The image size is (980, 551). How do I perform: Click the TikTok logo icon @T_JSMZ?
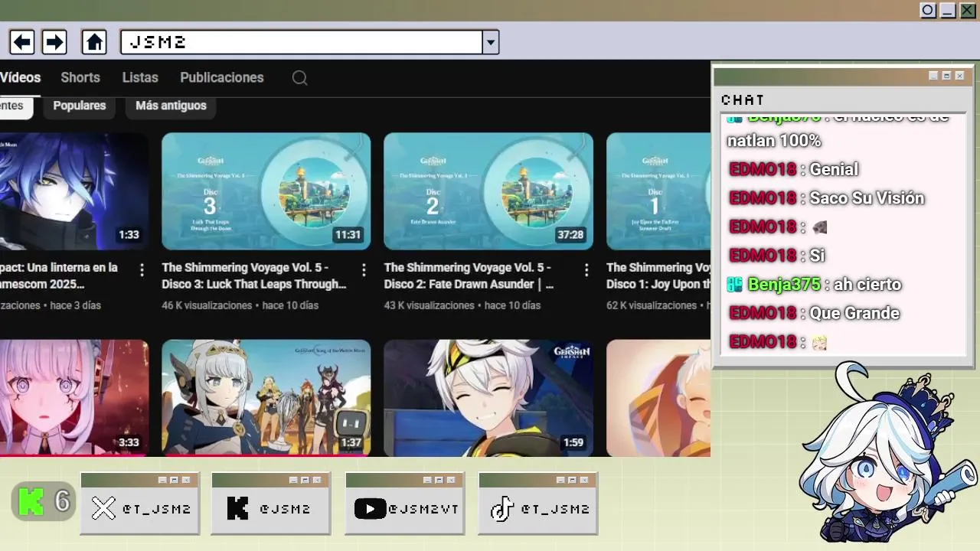click(x=501, y=508)
